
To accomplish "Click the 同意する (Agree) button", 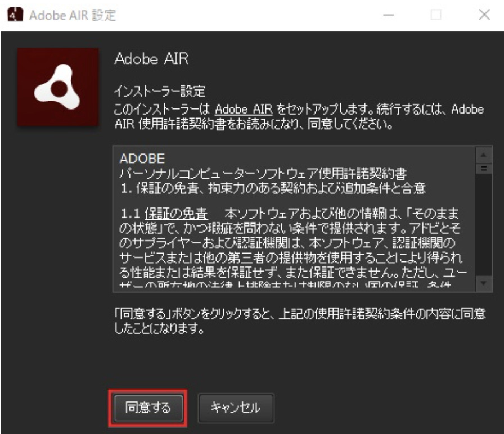I will [x=148, y=408].
